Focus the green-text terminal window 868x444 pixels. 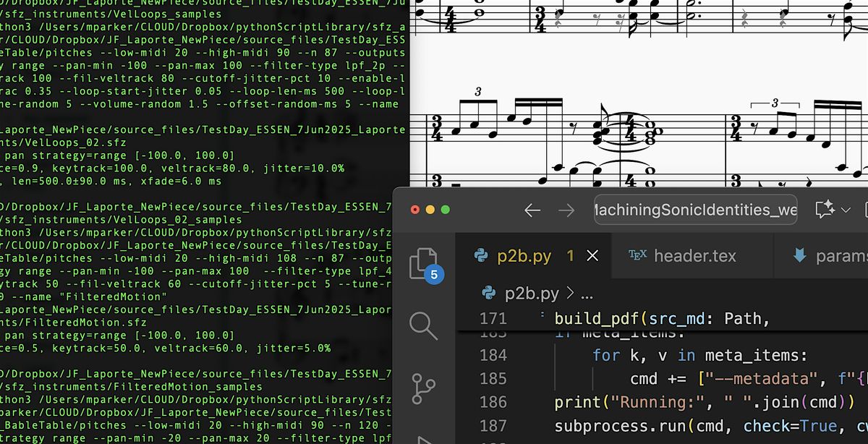(x=195, y=217)
